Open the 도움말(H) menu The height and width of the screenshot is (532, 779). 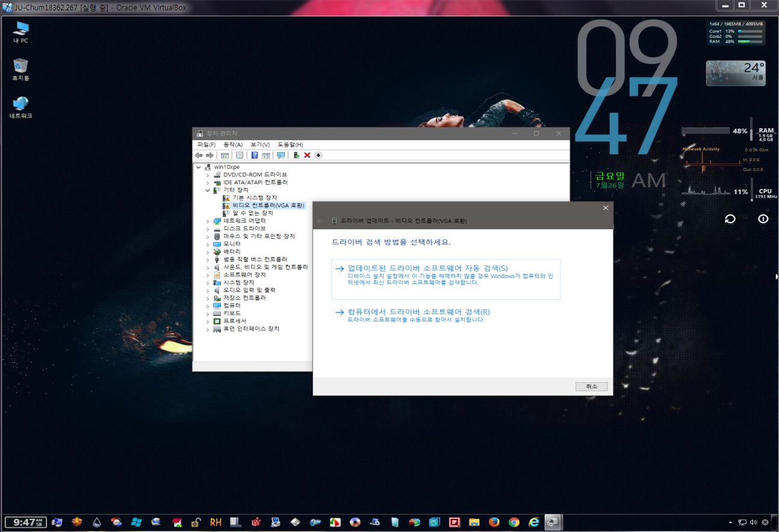290,144
